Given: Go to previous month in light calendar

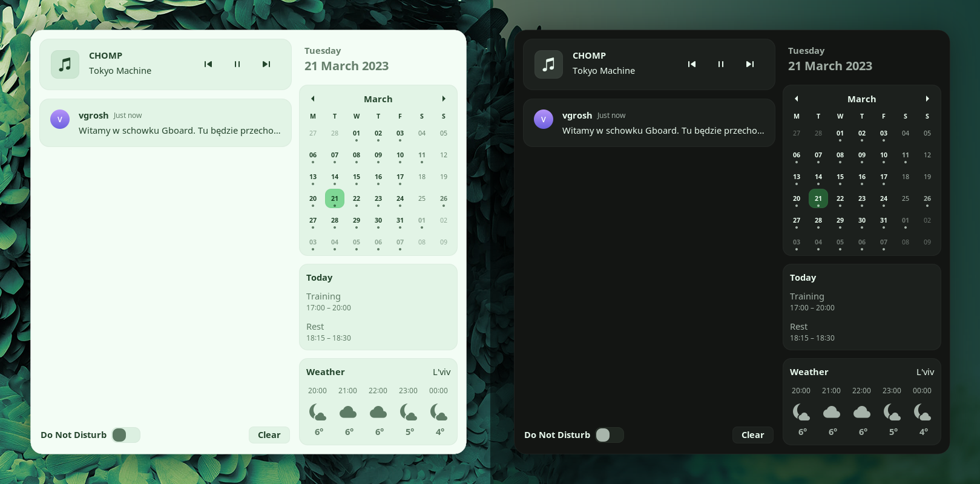Looking at the screenshot, I should [x=313, y=99].
